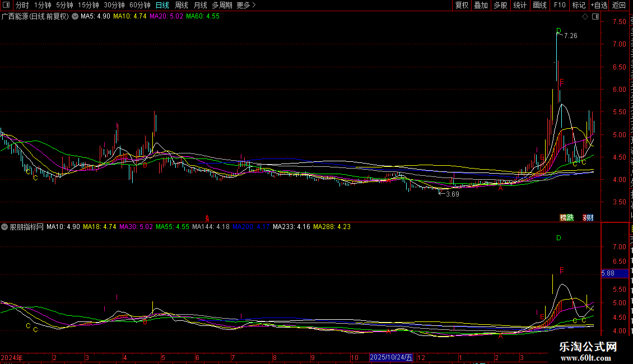This screenshot has width=633, height=364.
Task: Switch to 月线 monthly chart
Action: point(200,5)
